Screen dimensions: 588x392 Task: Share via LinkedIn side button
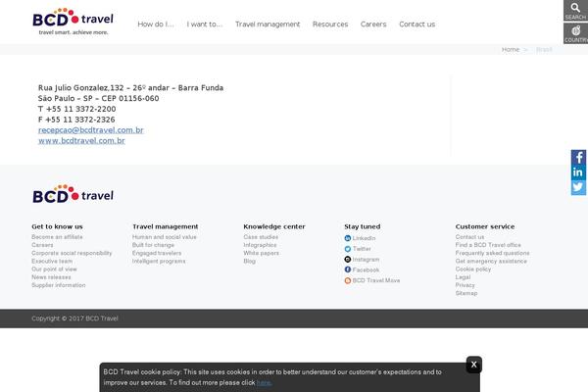(x=578, y=172)
